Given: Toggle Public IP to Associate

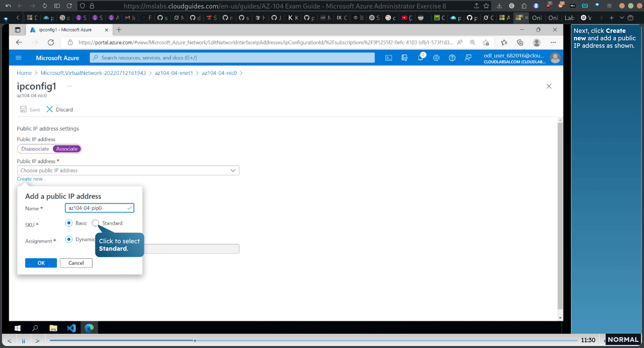Looking at the screenshot, I should [67, 149].
